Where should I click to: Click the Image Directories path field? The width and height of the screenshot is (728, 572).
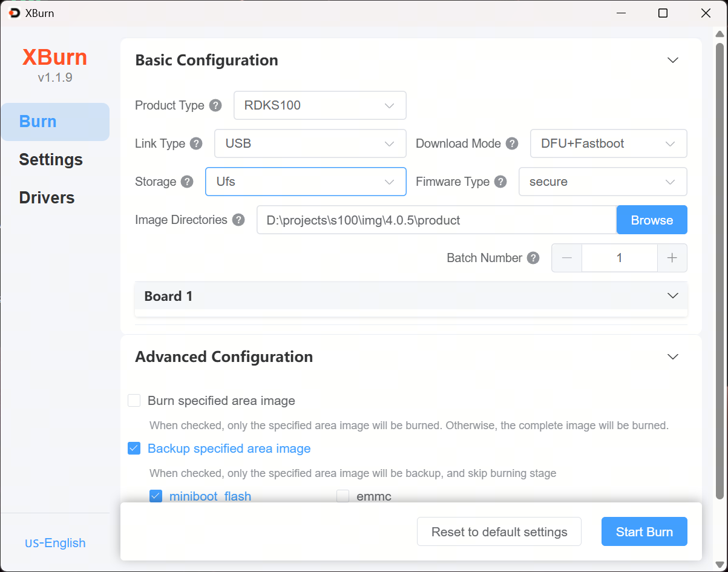pyautogui.click(x=436, y=220)
